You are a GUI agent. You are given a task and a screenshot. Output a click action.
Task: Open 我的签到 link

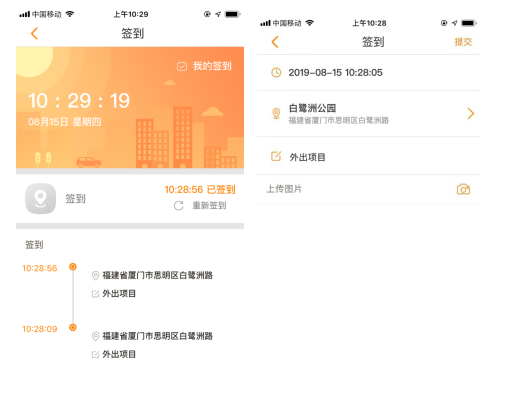[212, 66]
